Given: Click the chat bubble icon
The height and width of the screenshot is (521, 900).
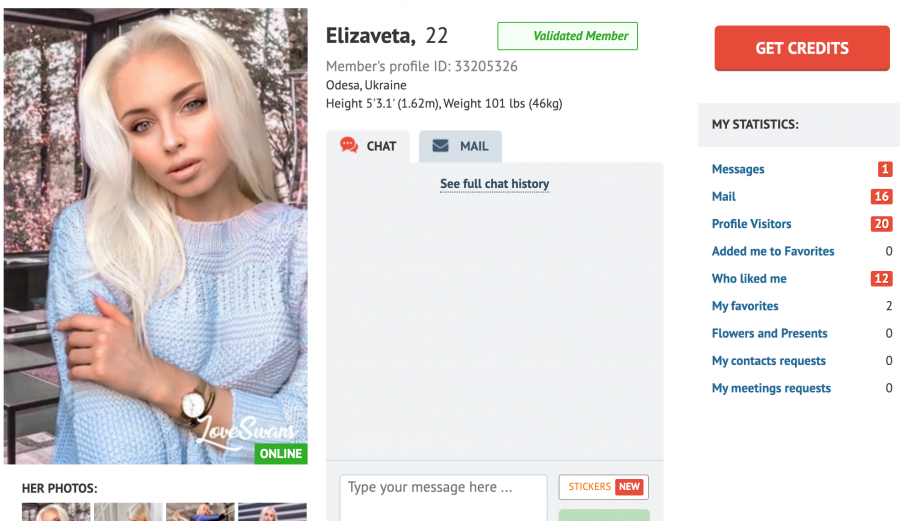Looking at the screenshot, I should pyautogui.click(x=348, y=145).
